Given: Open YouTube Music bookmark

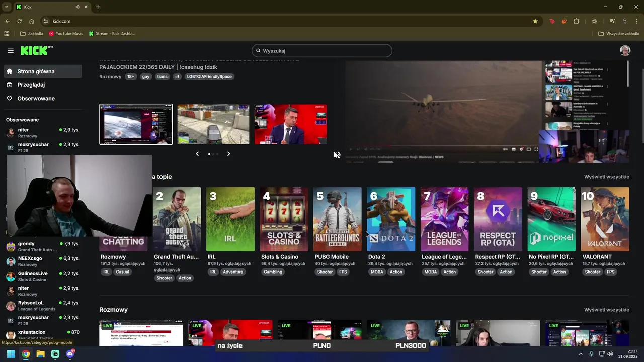Looking at the screenshot, I should click(x=66, y=34).
